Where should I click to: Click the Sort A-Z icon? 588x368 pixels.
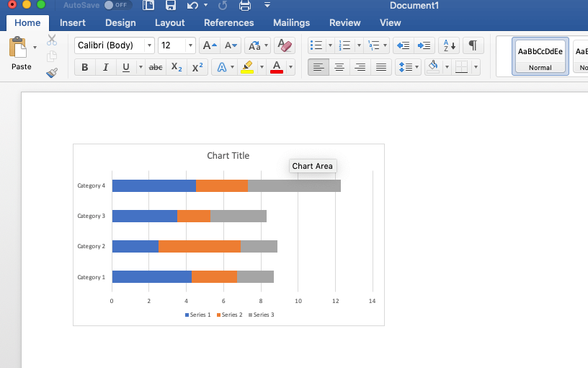coord(448,45)
